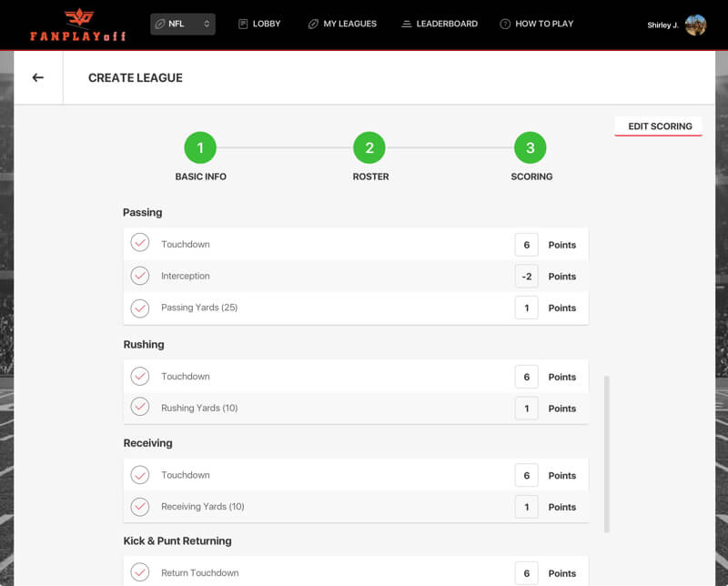Edit Receiving Yards (10) points field

527,507
